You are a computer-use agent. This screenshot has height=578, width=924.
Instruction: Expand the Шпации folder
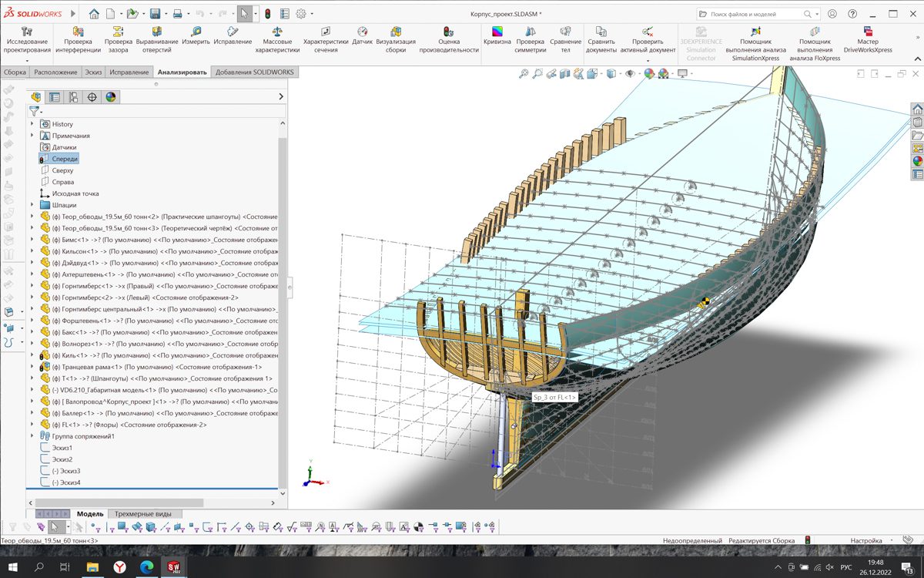pos(32,205)
